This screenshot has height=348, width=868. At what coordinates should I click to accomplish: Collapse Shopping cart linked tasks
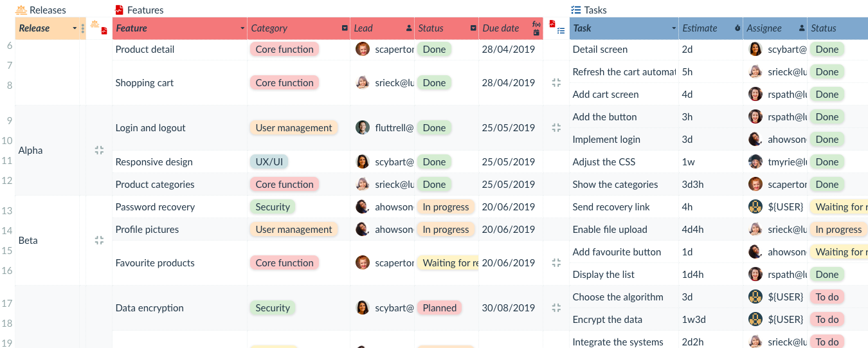557,82
